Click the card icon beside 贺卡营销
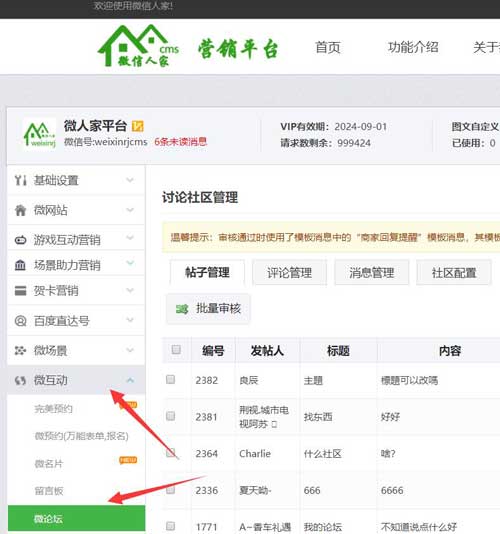500x534 pixels. coord(20,290)
